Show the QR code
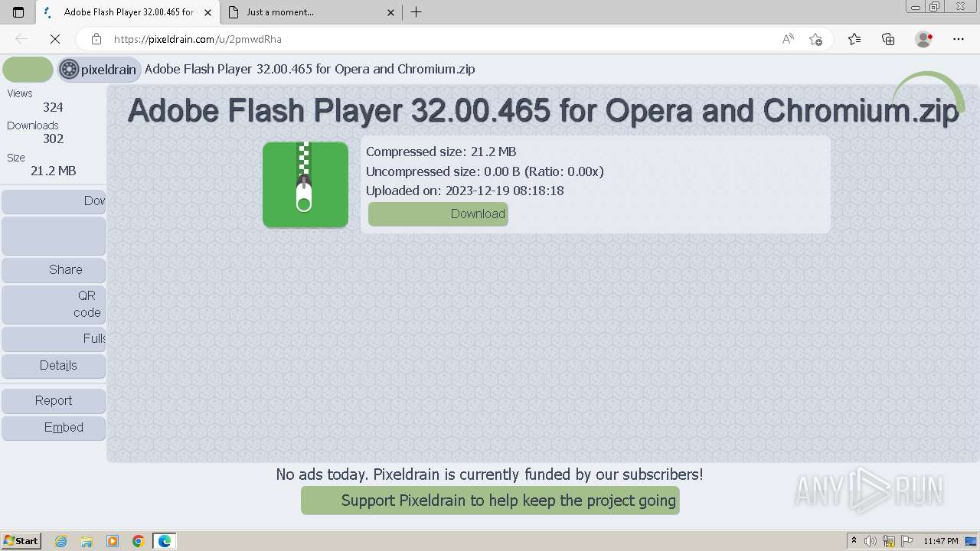The height and width of the screenshot is (551, 980). (54, 304)
